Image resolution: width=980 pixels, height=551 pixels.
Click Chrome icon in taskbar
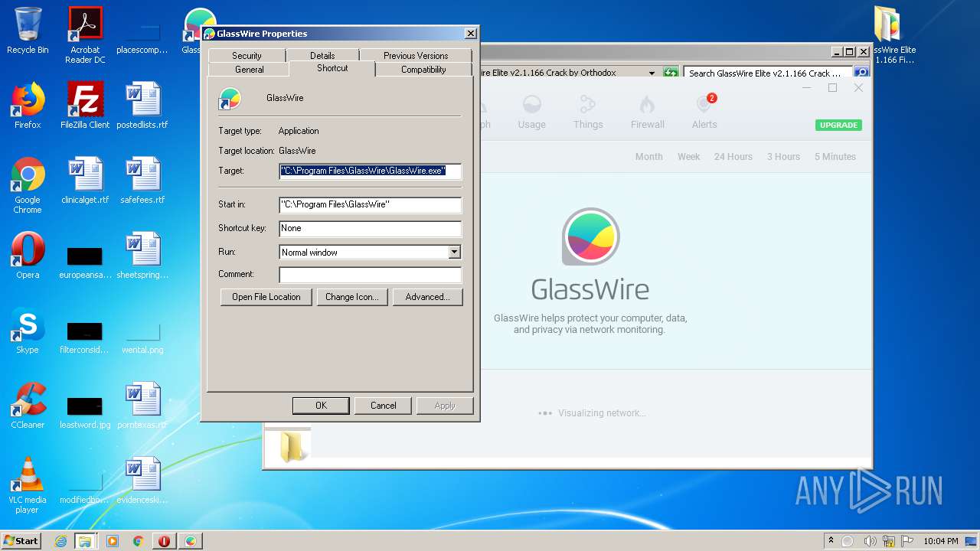click(x=139, y=541)
